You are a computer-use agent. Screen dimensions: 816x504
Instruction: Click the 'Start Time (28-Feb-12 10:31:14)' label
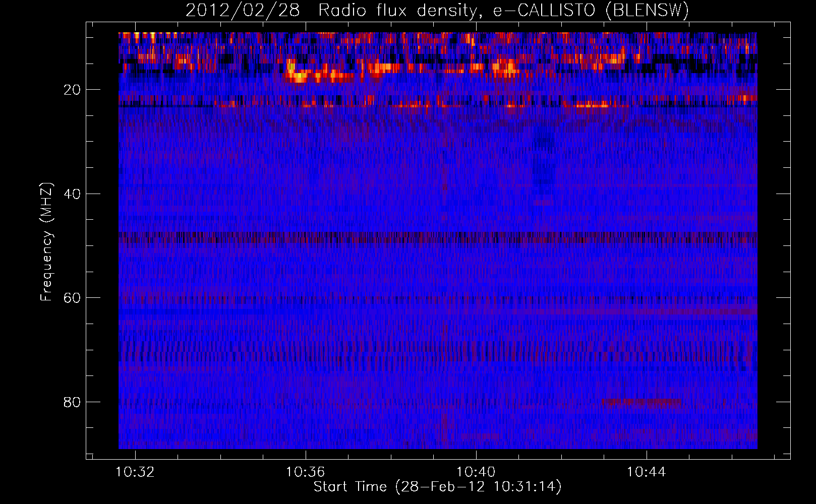438,487
